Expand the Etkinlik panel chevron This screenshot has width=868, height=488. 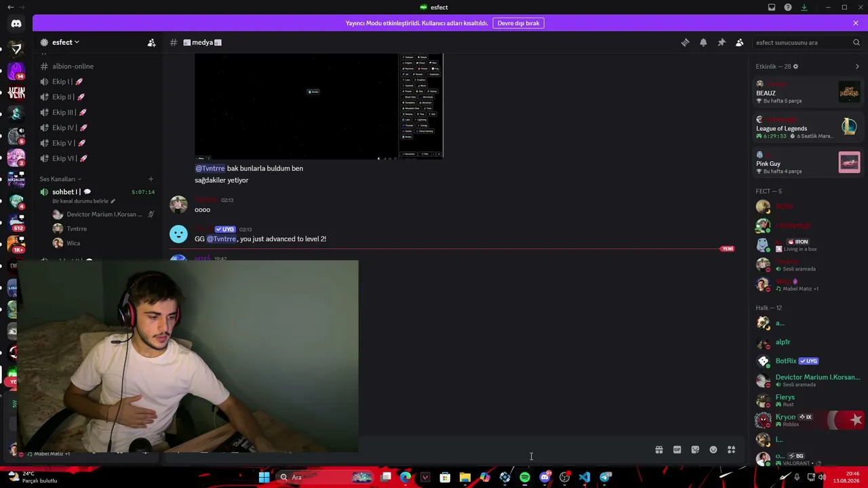(x=857, y=66)
